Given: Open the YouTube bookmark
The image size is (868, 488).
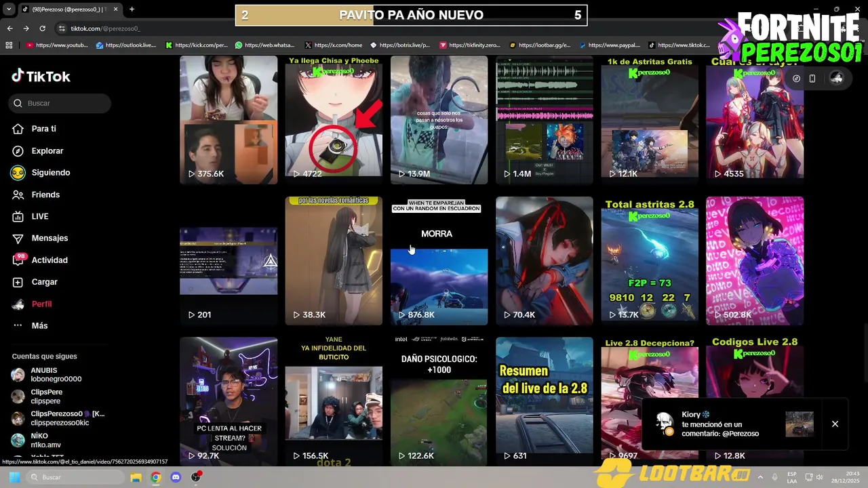Looking at the screenshot, I should click(x=57, y=45).
